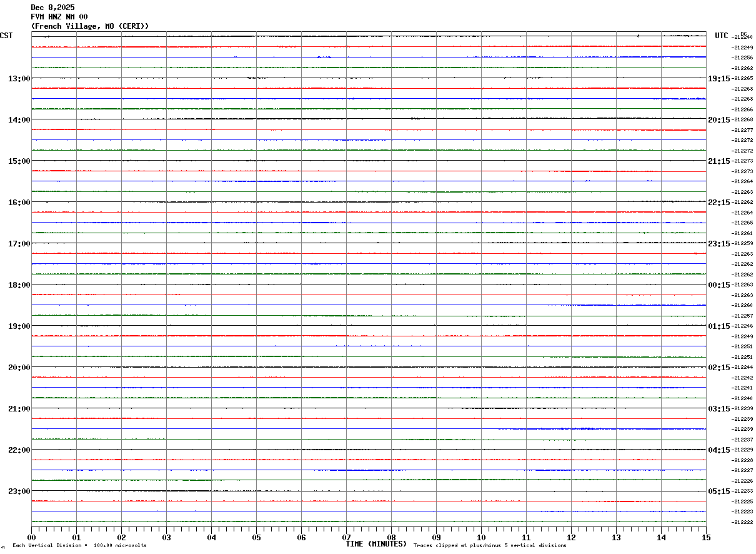
Task: Select the "13:00" CST time label
Action: click(x=19, y=79)
